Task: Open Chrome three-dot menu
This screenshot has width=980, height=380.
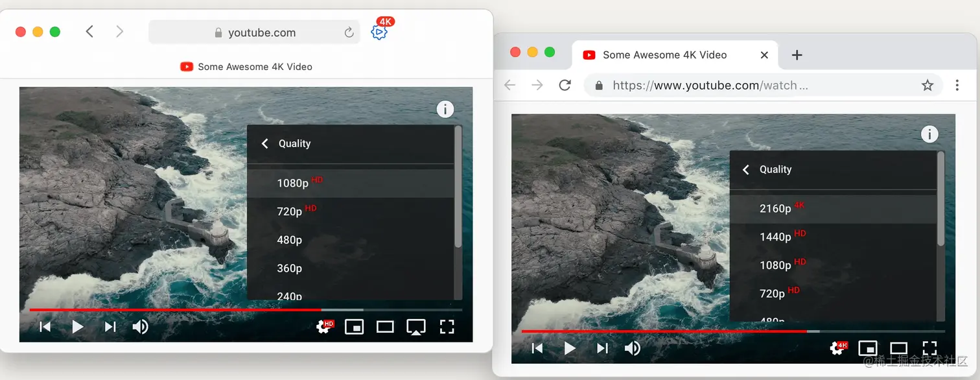Action: point(957,85)
